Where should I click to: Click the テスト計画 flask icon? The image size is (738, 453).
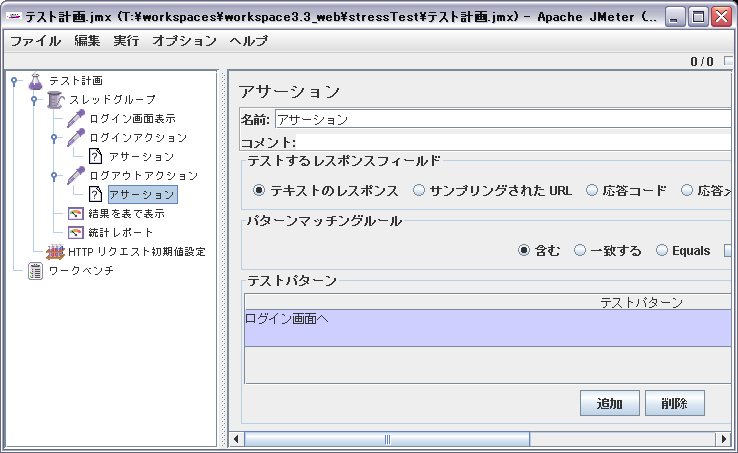tap(35, 81)
